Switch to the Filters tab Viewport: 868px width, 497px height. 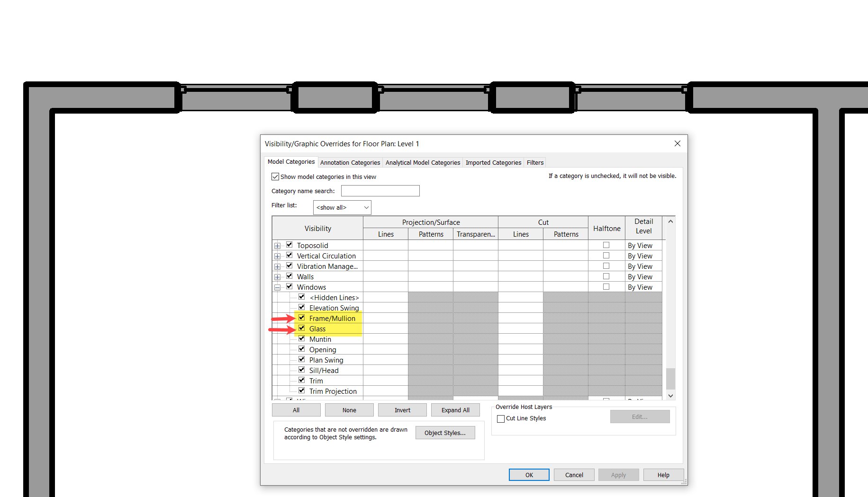pos(534,162)
